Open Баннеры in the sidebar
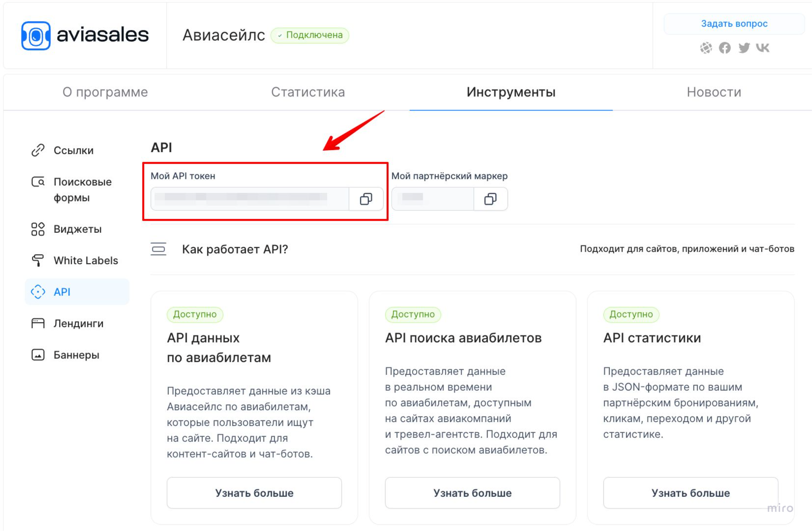Image resolution: width=812 pixels, height=531 pixels. [x=77, y=355]
